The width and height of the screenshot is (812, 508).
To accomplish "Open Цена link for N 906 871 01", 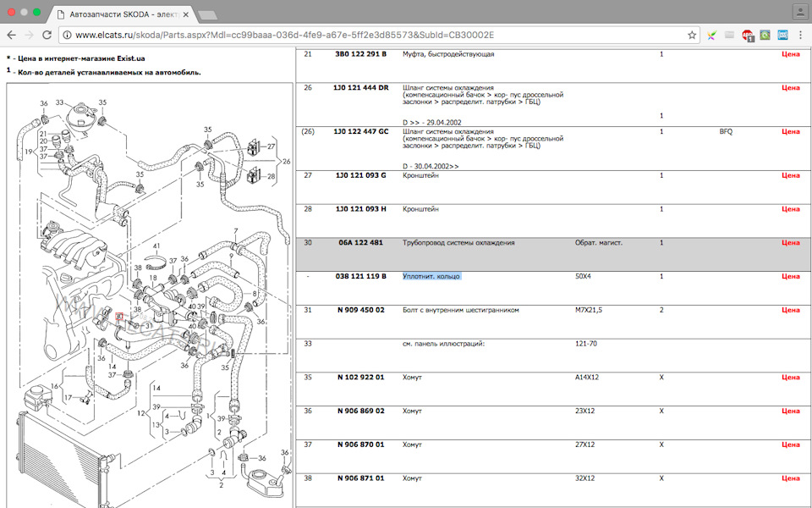I will (x=790, y=478).
